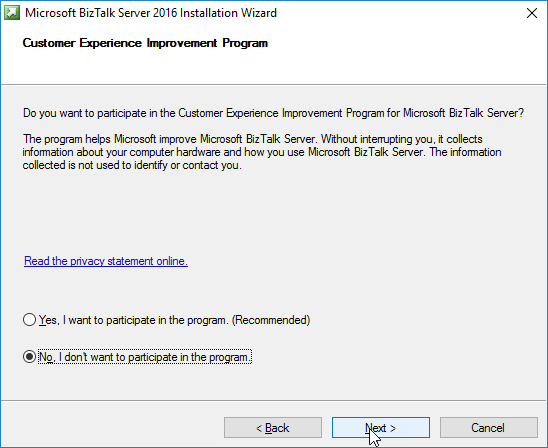
Task: Select the Yes participate radio button
Action: tap(29, 320)
